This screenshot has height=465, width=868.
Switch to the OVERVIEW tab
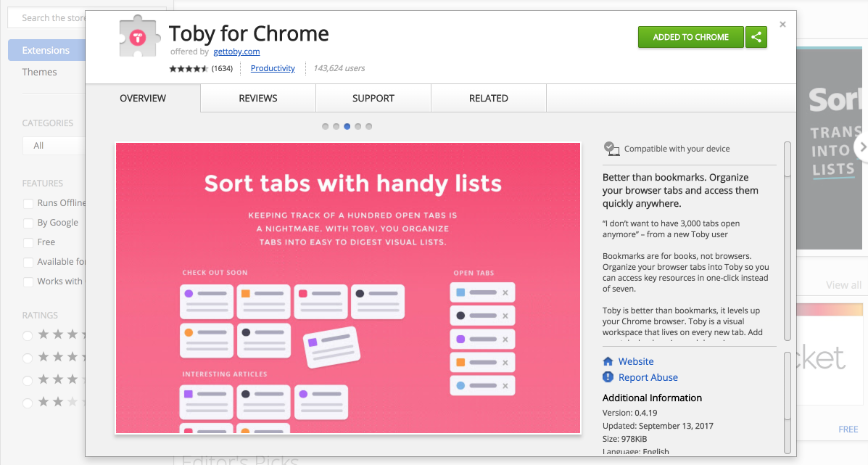point(143,98)
